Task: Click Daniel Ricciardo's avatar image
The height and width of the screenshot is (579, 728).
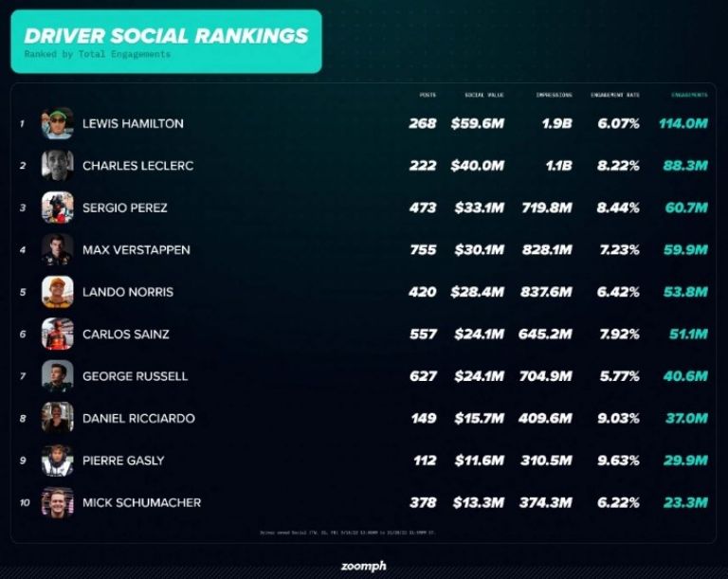Action: click(x=58, y=418)
